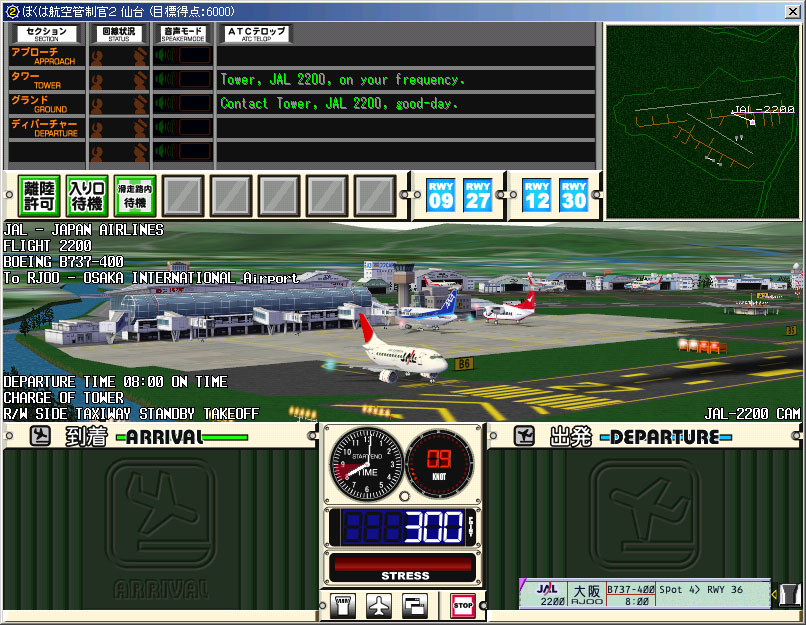Screen dimensions: 806x625
Task: Click the takeoff clearance (離陸許可) command button
Action: pos(39,194)
